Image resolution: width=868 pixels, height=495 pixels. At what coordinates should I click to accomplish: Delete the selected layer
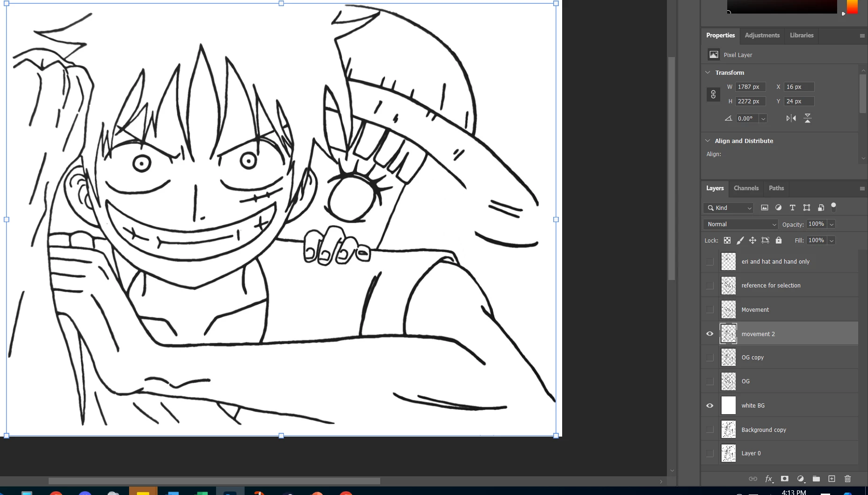click(847, 479)
